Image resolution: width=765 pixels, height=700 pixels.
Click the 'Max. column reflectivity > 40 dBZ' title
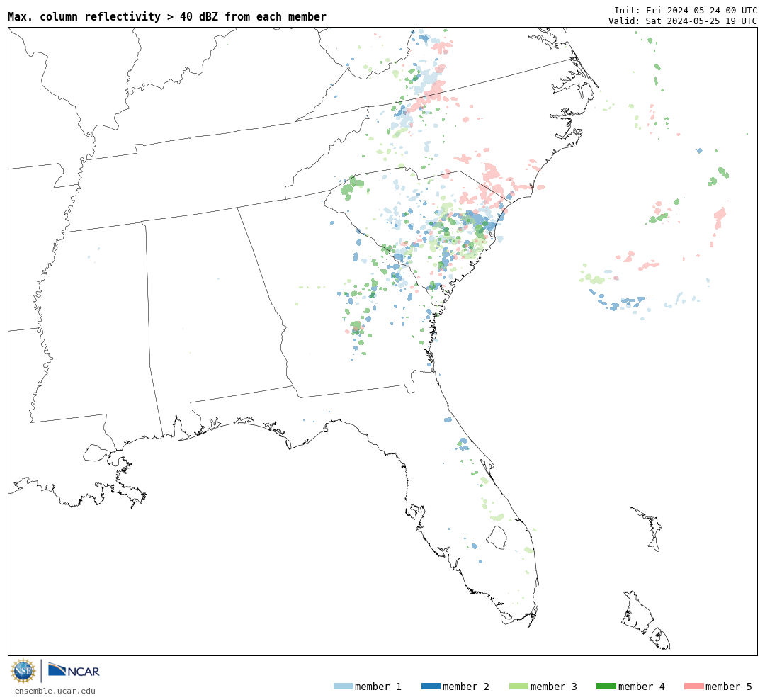click(167, 16)
